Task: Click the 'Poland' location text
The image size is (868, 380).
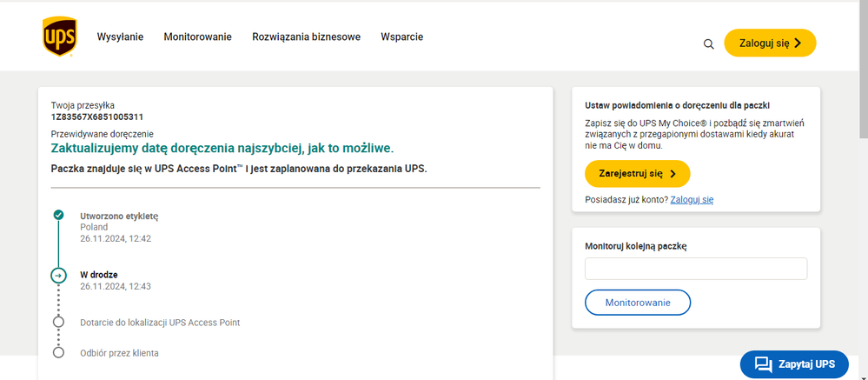Action: point(94,227)
